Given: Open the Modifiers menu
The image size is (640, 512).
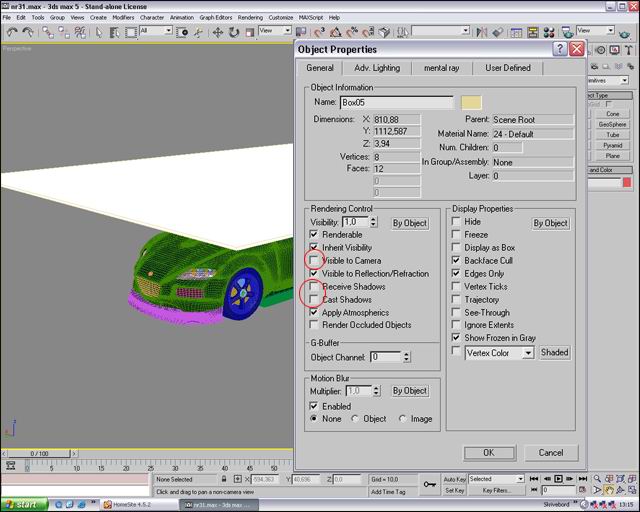Looking at the screenshot, I should tap(123, 17).
